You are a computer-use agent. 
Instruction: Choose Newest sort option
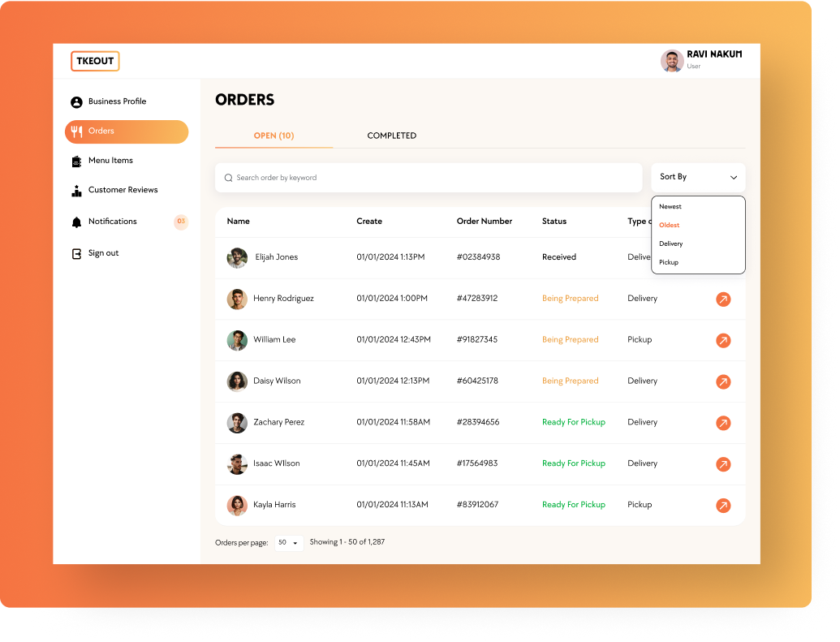670,206
